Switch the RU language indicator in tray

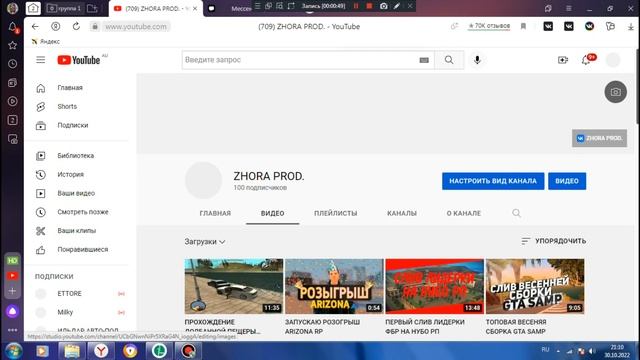tap(545, 350)
